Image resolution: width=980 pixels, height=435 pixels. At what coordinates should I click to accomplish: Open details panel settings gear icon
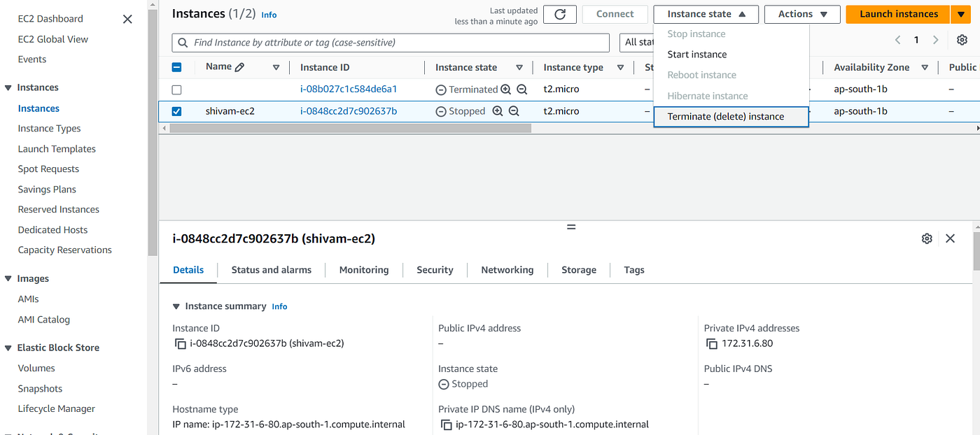click(x=927, y=238)
